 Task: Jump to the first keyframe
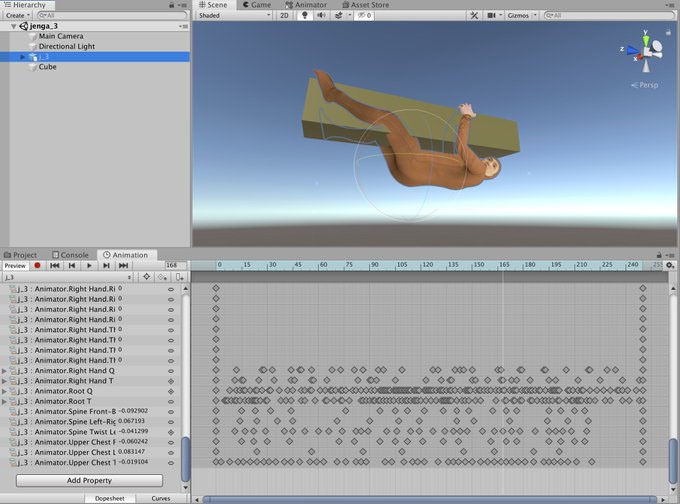click(x=55, y=266)
